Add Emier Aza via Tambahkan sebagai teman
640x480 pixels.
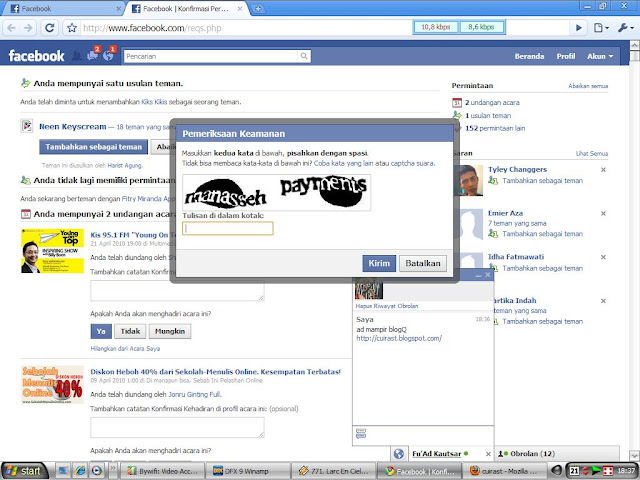coord(542,234)
